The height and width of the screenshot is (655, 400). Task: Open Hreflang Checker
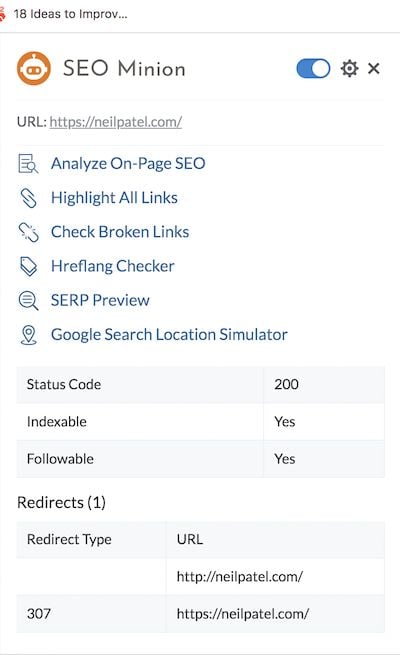pos(113,266)
